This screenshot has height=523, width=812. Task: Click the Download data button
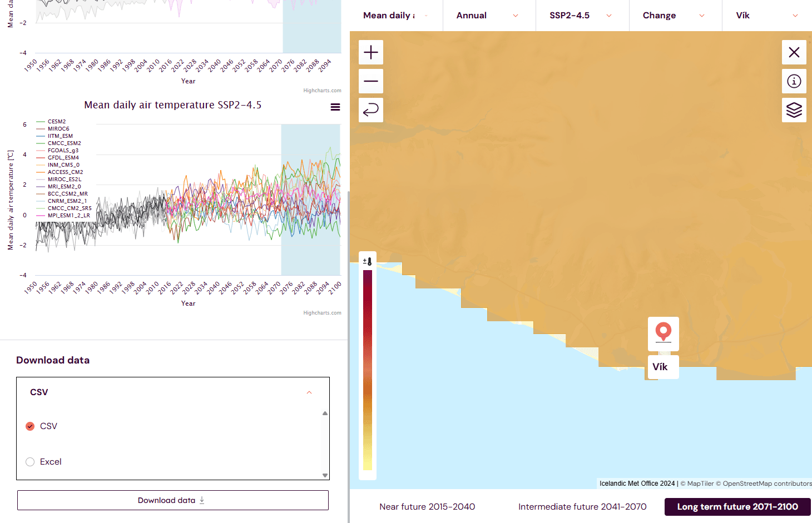pos(172,500)
